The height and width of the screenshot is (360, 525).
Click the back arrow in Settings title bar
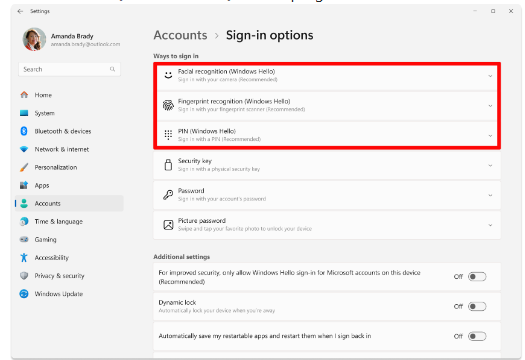[20, 11]
